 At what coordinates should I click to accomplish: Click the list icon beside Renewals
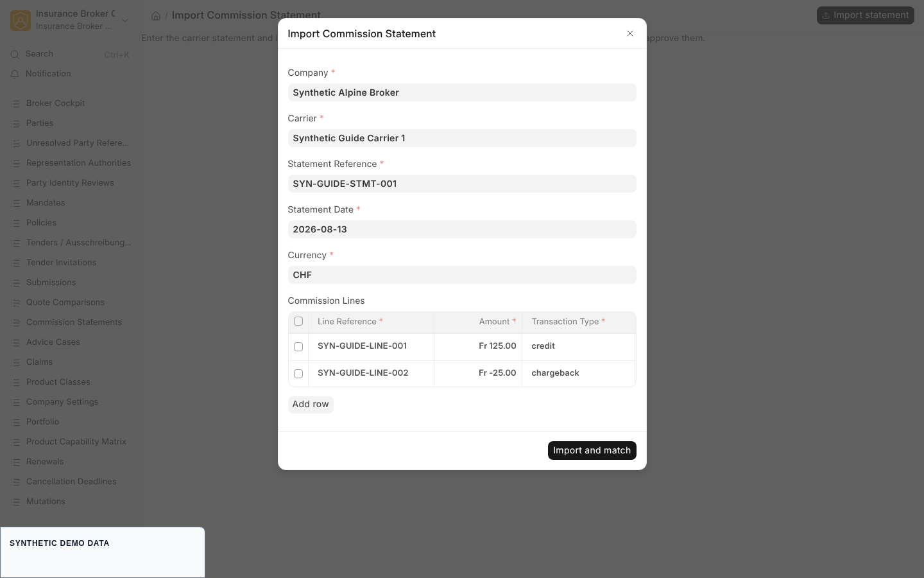17,462
